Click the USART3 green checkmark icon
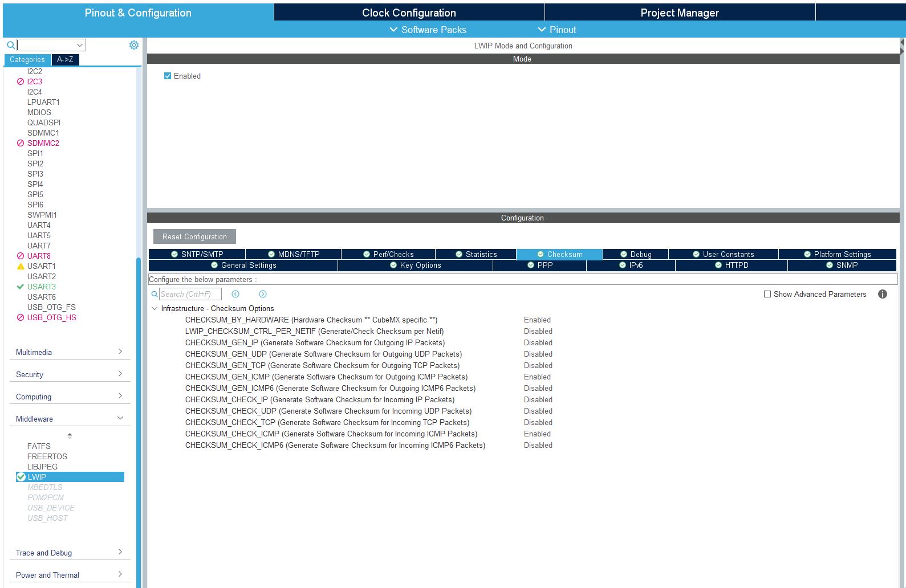Screen dimensions: 906x588 [21, 287]
